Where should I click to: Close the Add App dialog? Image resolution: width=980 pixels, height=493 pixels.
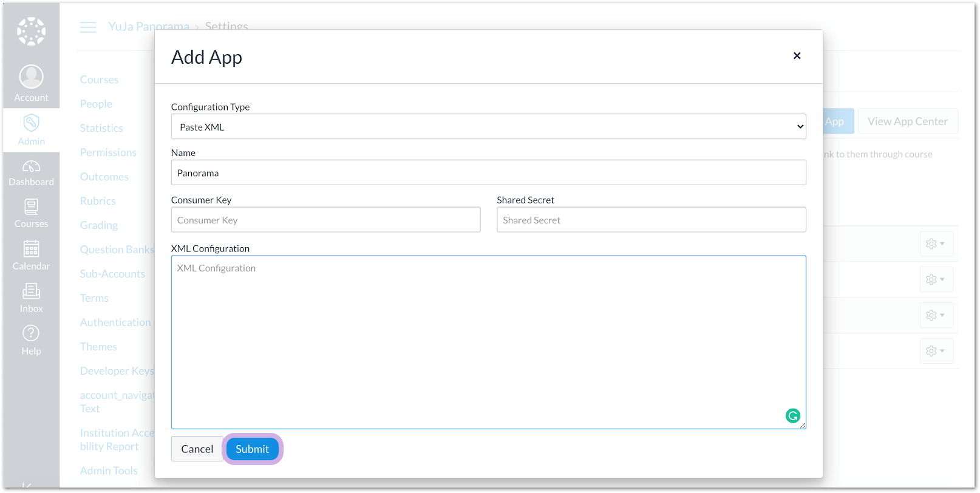point(797,56)
